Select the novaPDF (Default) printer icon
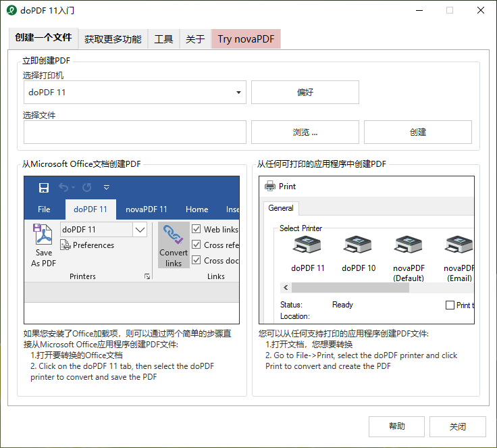This screenshot has height=448, width=497. click(409, 245)
